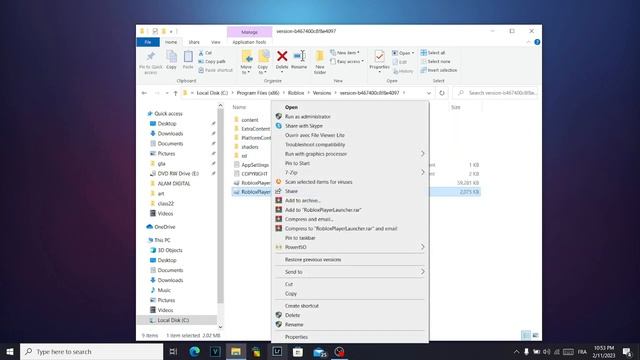This screenshot has height=360, width=640.
Task: Click the Name column header
Action: 240,107
